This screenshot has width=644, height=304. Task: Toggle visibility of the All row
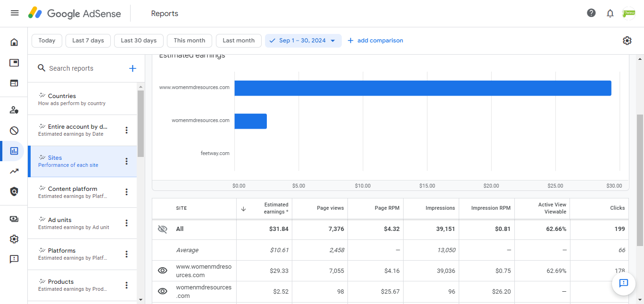162,229
